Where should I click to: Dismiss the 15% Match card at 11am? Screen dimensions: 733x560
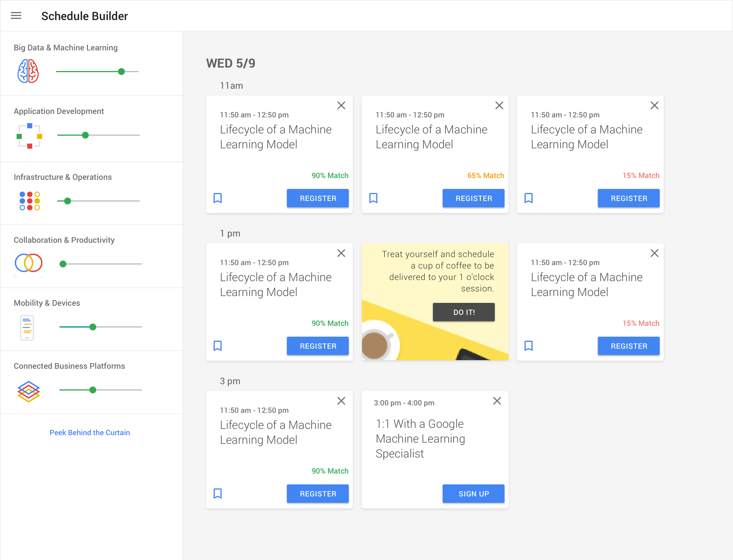click(x=654, y=105)
